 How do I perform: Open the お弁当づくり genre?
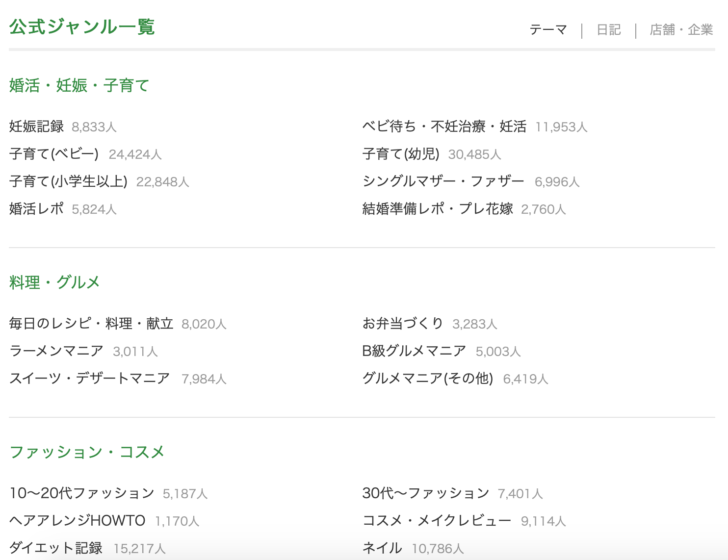pyautogui.click(x=403, y=324)
